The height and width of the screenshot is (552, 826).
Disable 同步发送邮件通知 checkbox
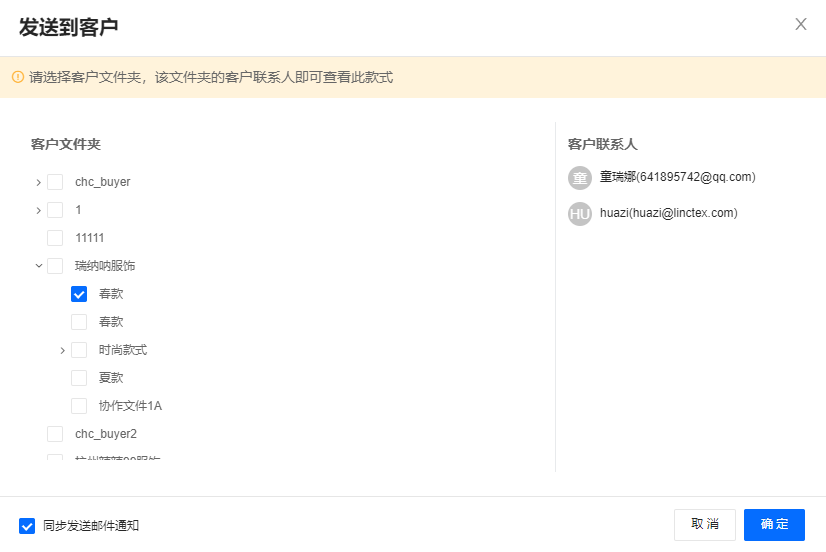(x=27, y=525)
